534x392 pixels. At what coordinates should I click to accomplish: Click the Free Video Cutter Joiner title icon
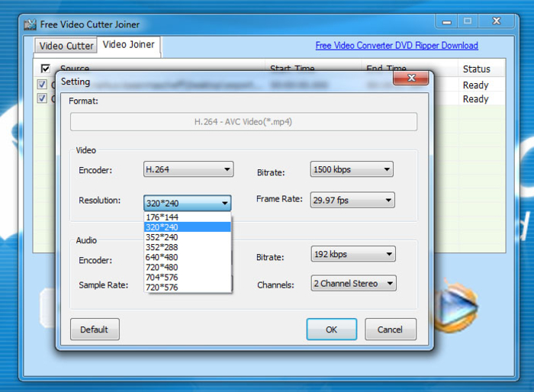30,24
